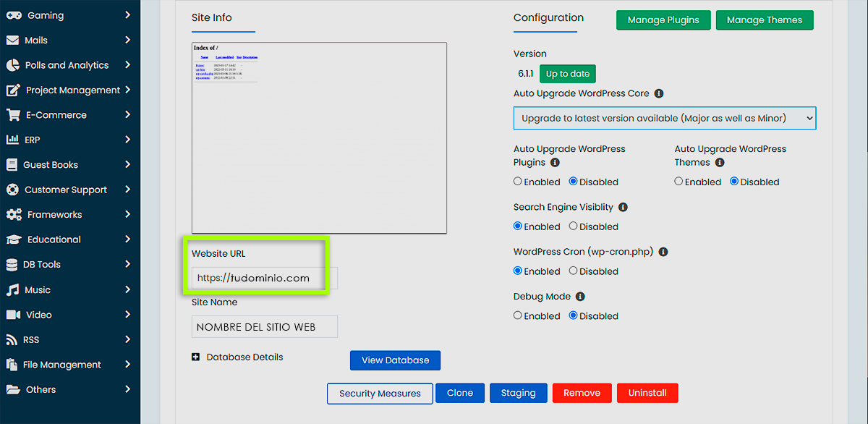Open the Auto Upgrade WordPress Core dropdown
This screenshot has height=424, width=868.
tap(664, 118)
